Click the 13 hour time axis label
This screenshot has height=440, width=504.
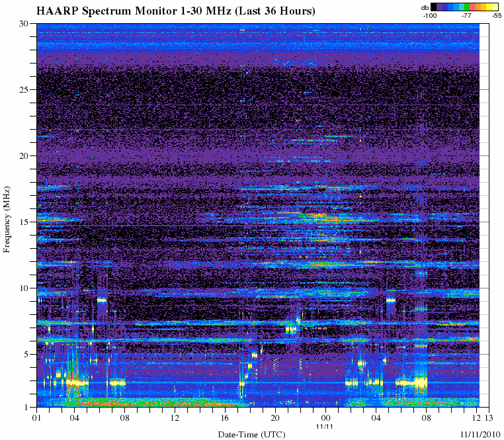coord(489,418)
